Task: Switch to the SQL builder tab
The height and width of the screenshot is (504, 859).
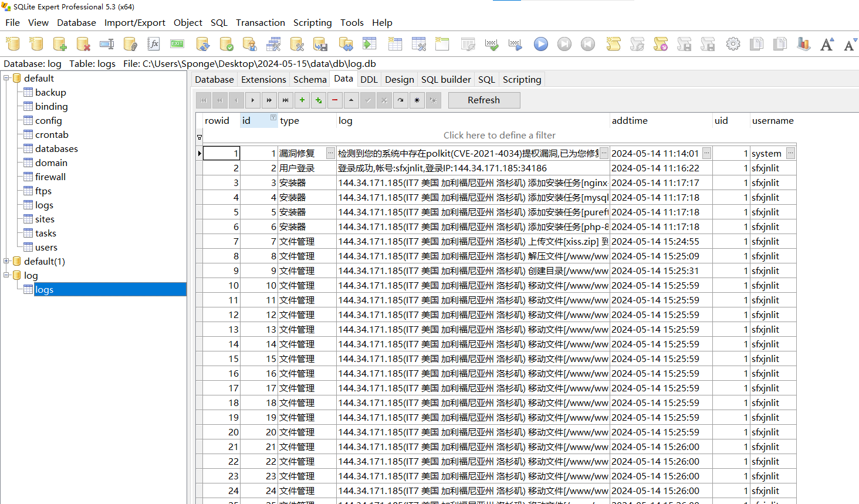Action: click(x=446, y=80)
